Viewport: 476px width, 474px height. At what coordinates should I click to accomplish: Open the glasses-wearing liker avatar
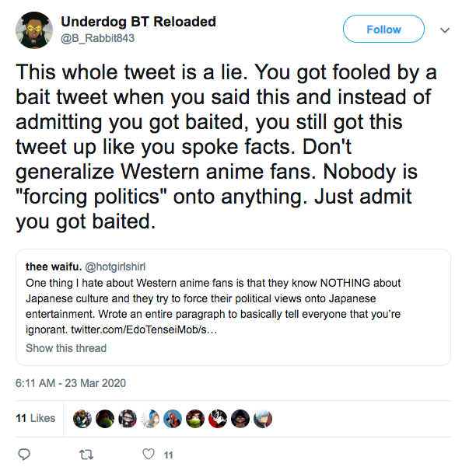(x=128, y=419)
